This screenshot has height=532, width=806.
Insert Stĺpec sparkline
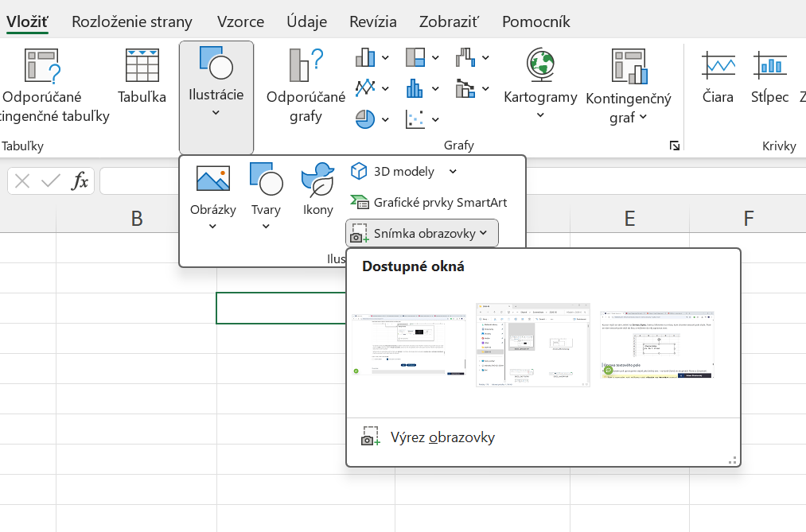(x=769, y=76)
